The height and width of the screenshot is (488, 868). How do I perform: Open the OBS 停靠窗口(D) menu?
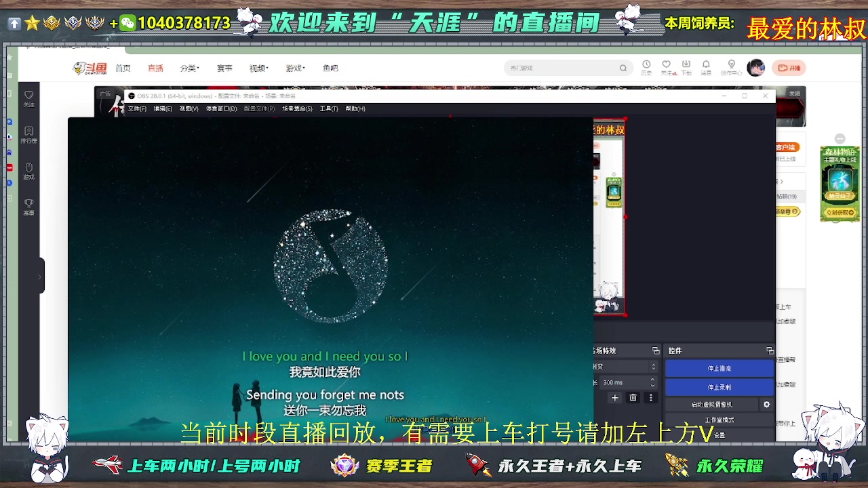[x=221, y=108]
